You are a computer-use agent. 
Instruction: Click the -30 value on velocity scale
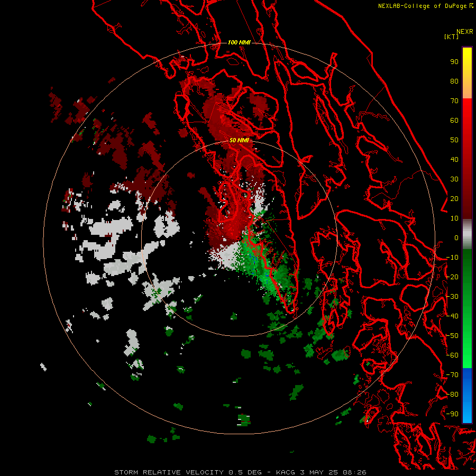(x=452, y=297)
